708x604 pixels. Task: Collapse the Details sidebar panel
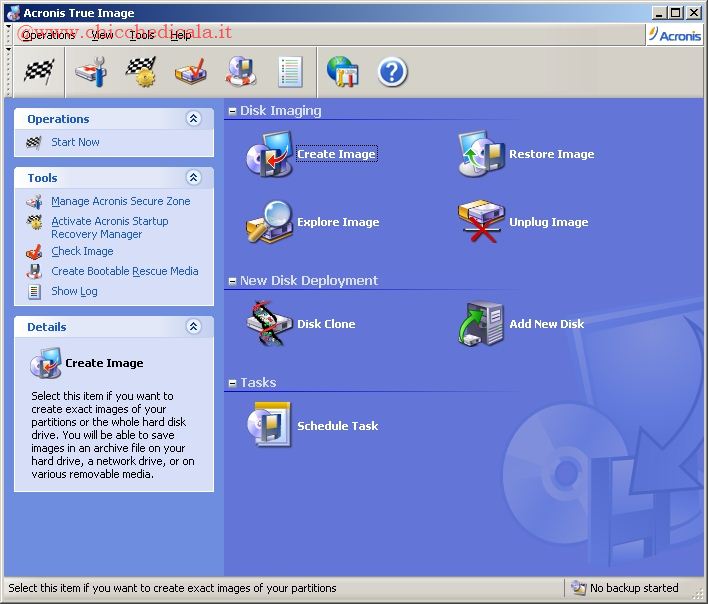194,327
